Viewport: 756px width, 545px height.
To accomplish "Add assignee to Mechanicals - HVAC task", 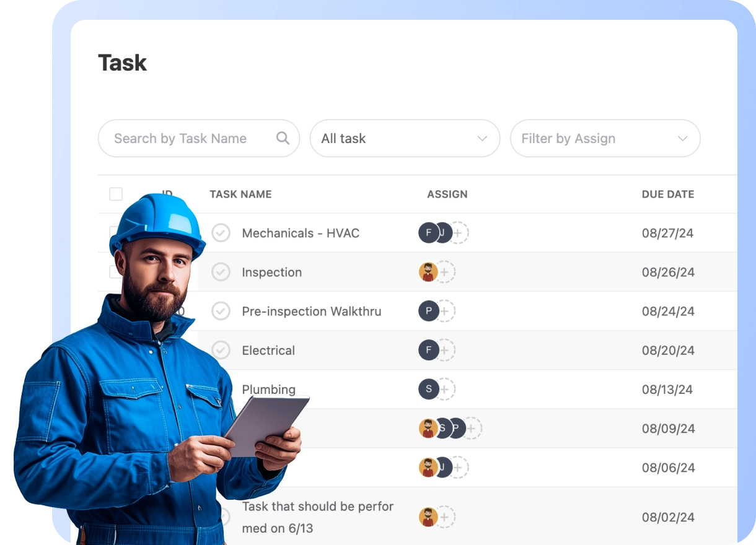I will point(459,233).
